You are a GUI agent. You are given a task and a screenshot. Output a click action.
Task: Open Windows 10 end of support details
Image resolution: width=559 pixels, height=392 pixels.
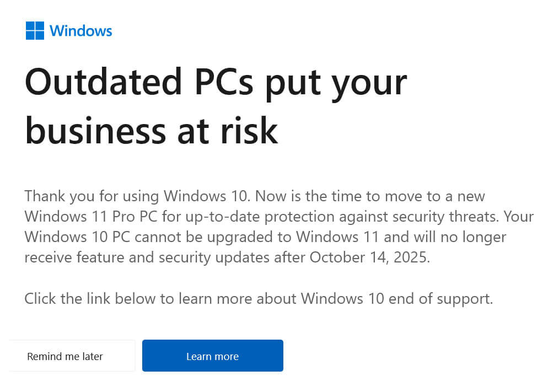pos(212,356)
